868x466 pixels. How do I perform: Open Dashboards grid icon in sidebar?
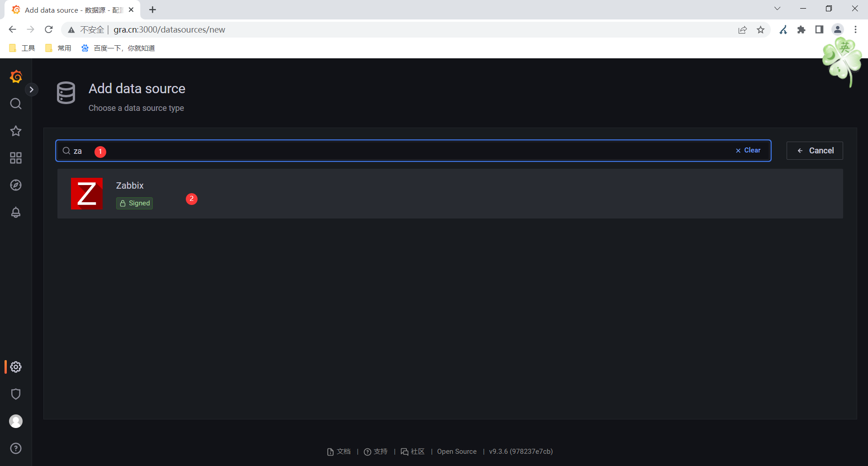[x=16, y=158]
